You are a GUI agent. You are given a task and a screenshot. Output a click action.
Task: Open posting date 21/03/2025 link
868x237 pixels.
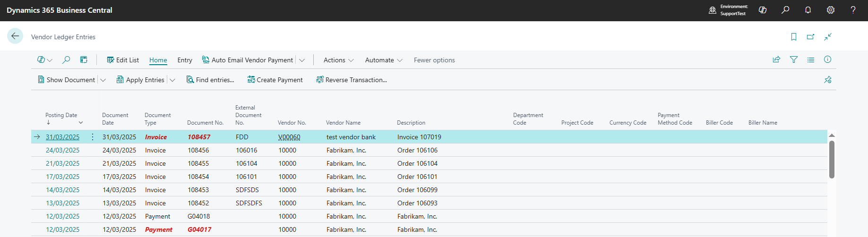click(62, 163)
